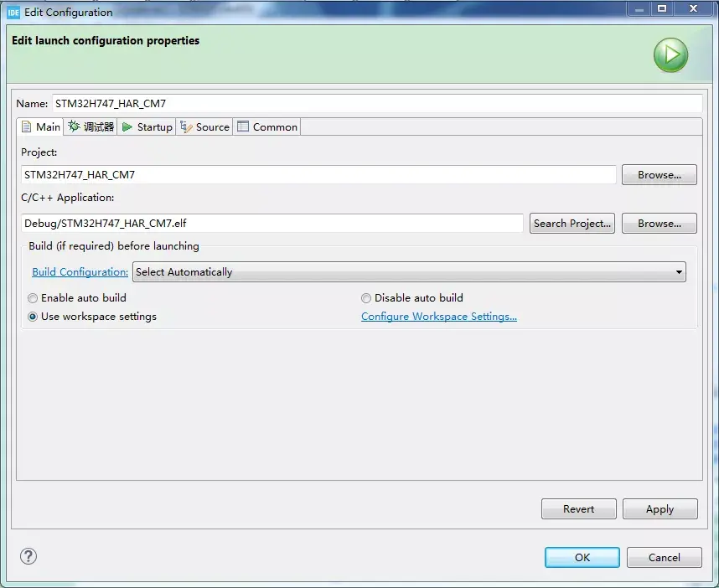Click the Source tab icon
Screen dimensions: 719x588
coord(186,127)
